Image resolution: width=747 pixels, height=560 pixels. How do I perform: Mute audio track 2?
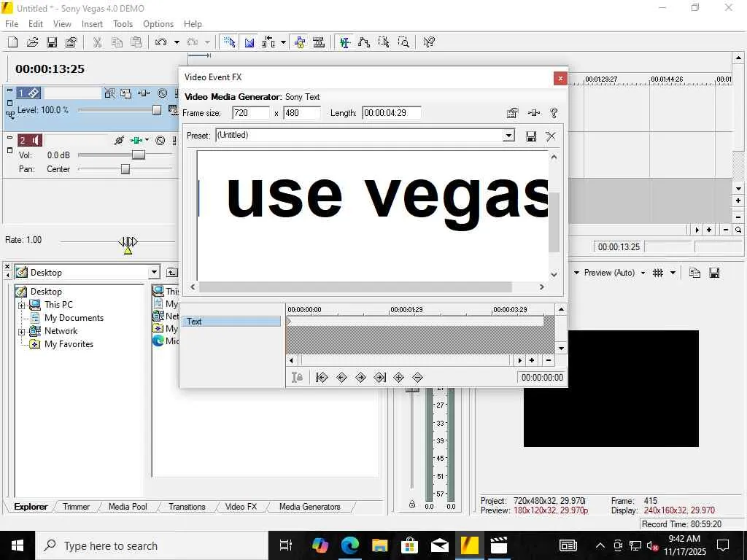pos(160,141)
